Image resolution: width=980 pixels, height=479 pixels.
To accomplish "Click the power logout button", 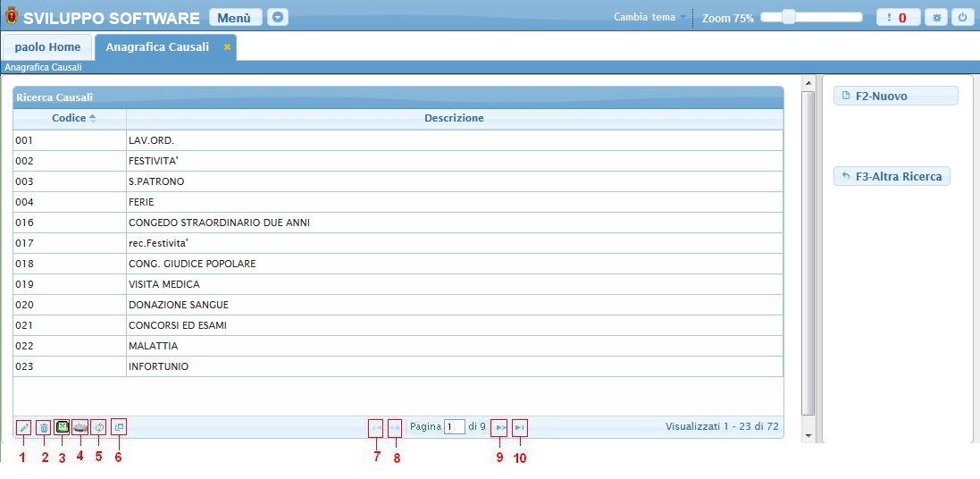I will pyautogui.click(x=962, y=17).
